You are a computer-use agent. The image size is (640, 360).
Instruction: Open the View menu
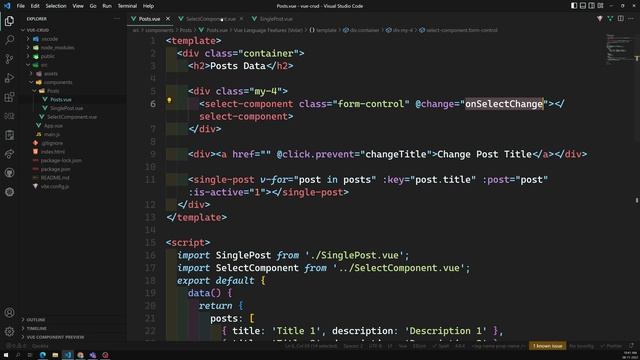[x=78, y=6]
